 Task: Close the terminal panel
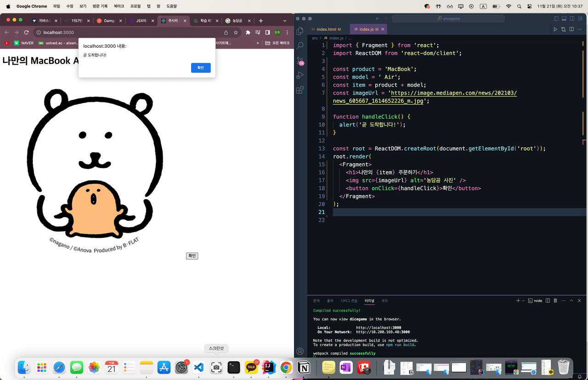579,301
